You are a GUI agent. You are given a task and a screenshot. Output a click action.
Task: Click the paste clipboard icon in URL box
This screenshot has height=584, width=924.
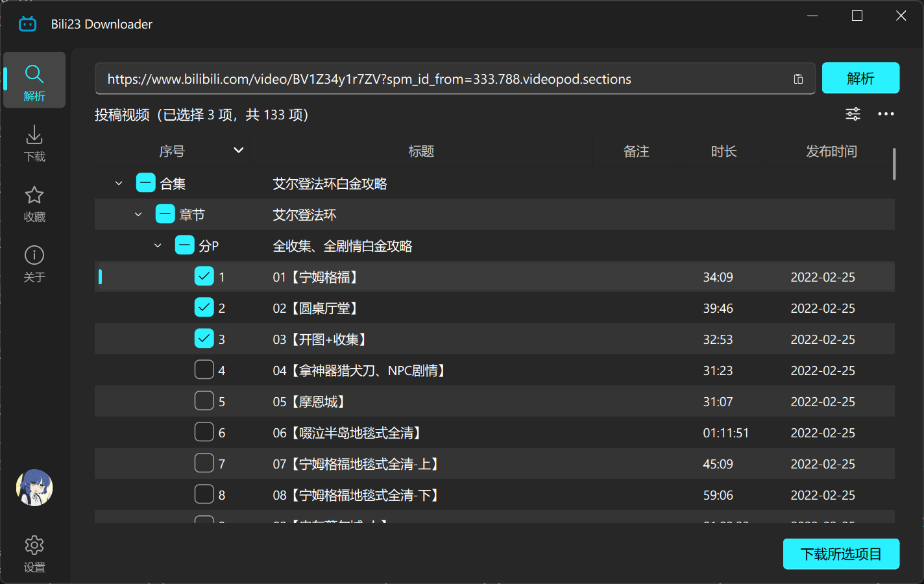(798, 79)
